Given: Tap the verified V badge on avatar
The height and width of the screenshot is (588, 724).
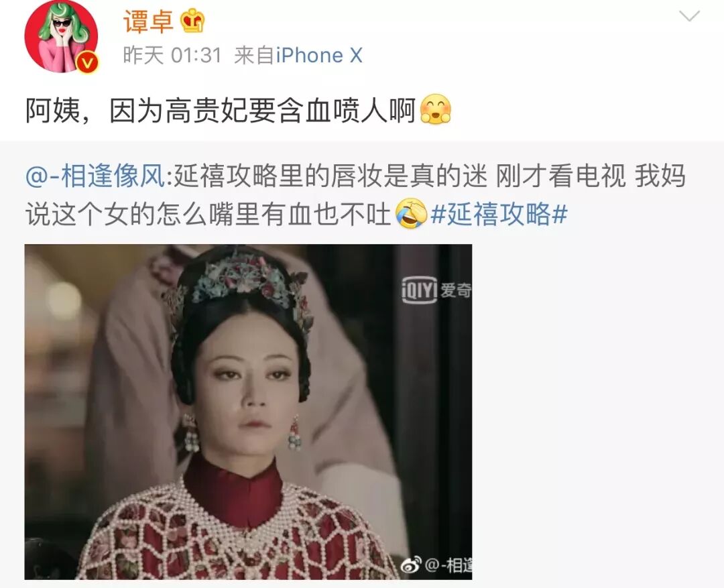Looking at the screenshot, I should coord(87,62).
